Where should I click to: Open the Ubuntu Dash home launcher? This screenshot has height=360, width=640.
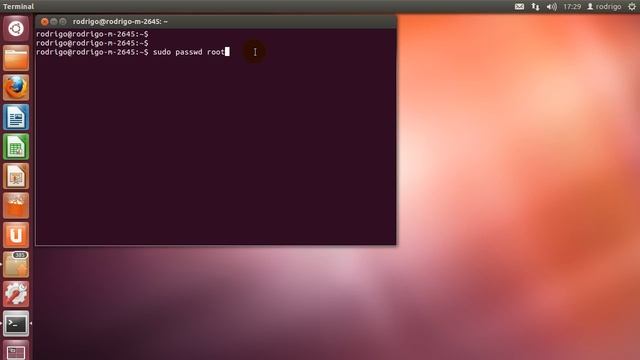[16, 29]
